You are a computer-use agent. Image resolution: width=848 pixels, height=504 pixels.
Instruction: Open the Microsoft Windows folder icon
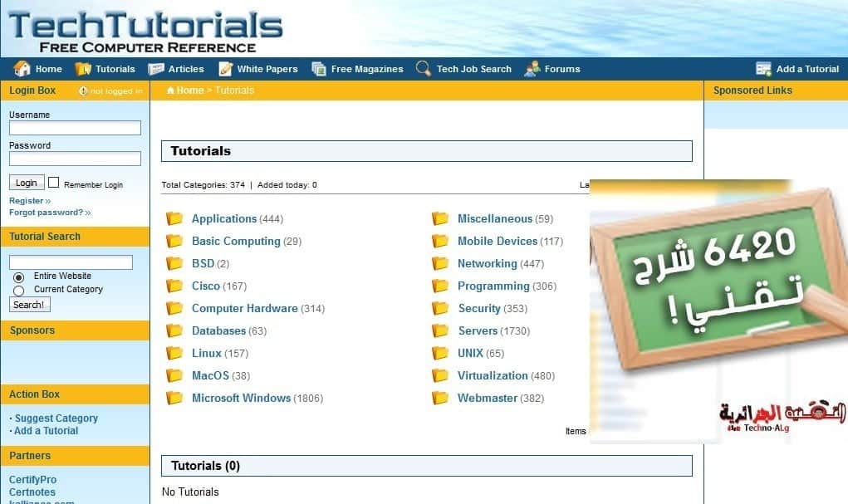click(174, 398)
